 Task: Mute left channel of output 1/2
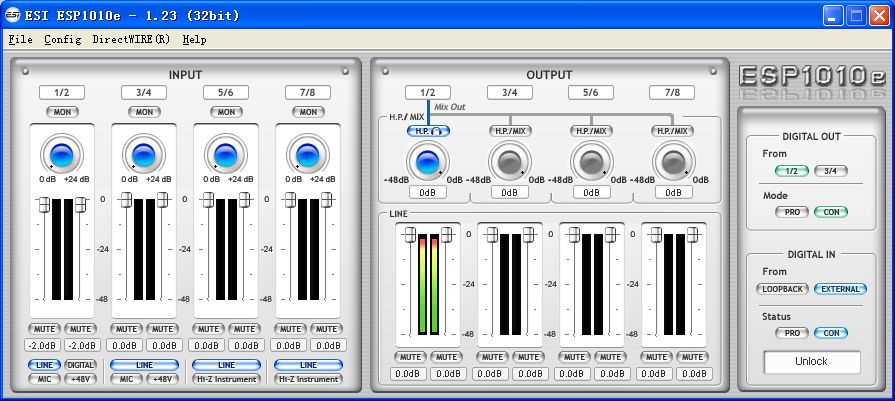[410, 357]
